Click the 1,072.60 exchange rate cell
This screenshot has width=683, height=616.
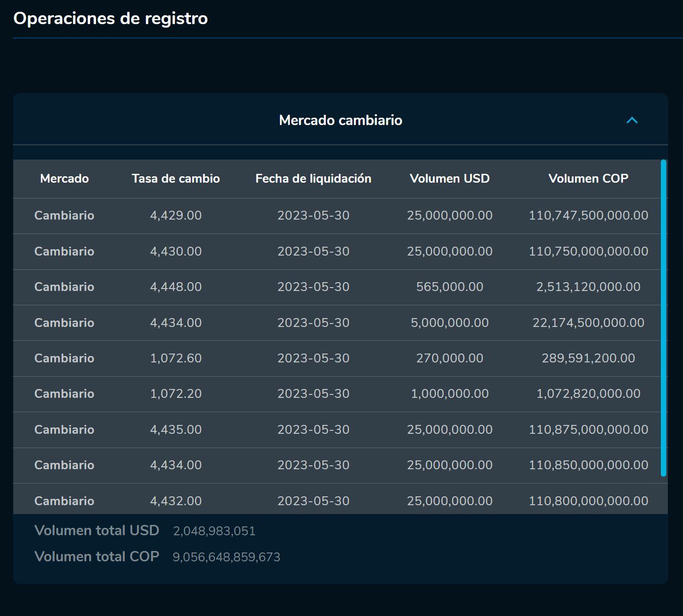tap(175, 358)
